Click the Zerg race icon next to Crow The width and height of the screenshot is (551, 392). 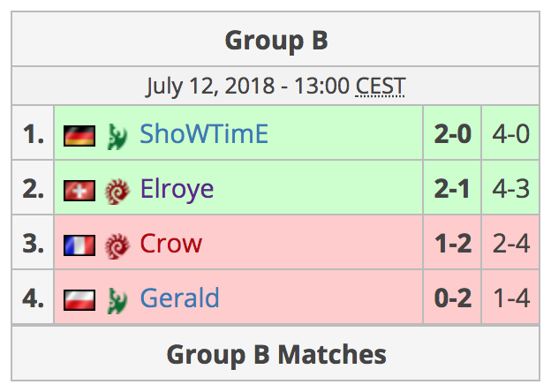(x=117, y=245)
